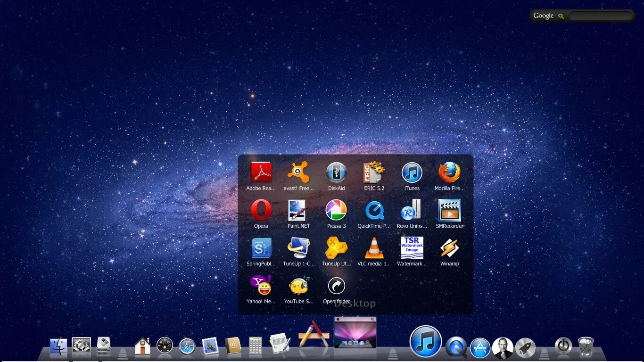Click the Desktop stack thumbnail in dock
The image size is (644, 362).
pyautogui.click(x=355, y=332)
